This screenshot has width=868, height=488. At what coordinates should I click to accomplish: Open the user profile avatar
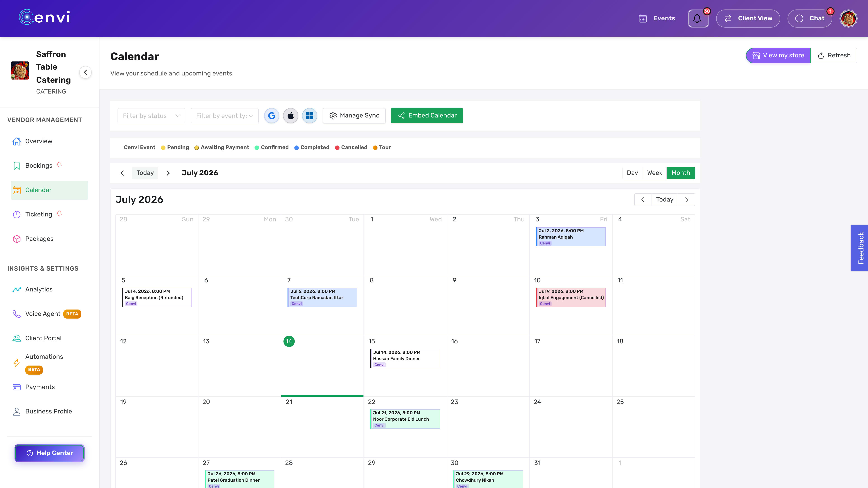[x=848, y=18]
